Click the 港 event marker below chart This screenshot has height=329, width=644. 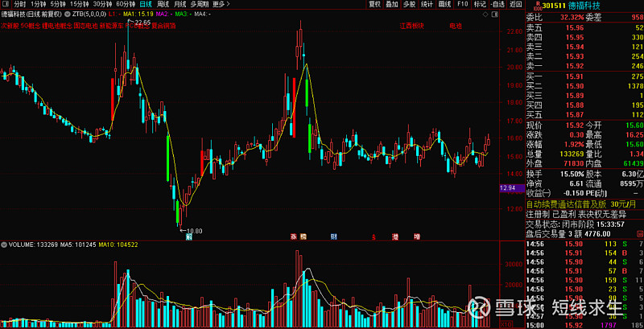pyautogui.click(x=395, y=236)
